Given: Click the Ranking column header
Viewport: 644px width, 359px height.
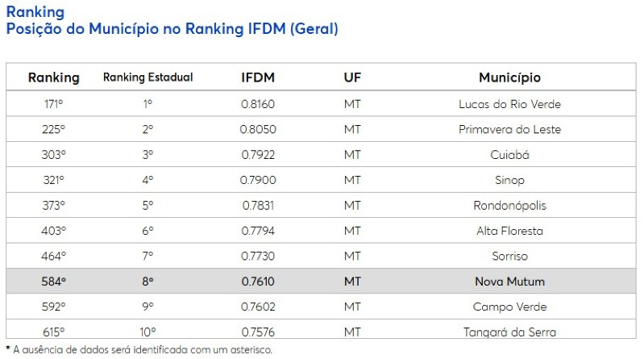Looking at the screenshot, I should 53,77.
